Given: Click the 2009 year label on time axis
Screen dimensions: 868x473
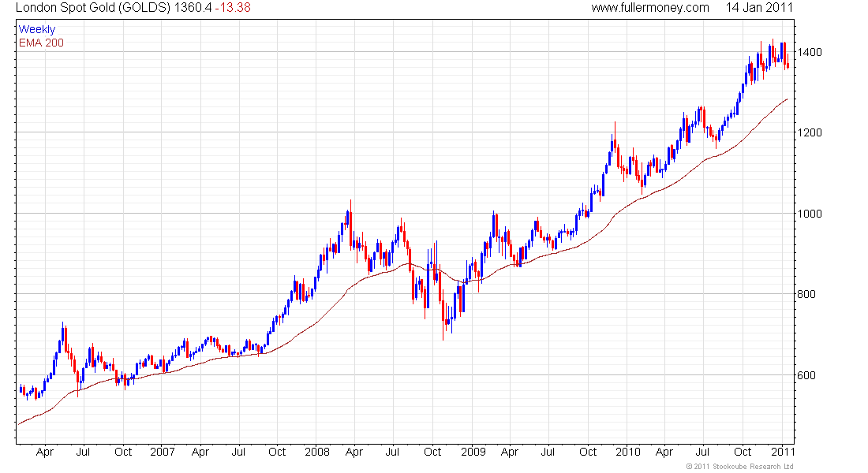Looking at the screenshot, I should coord(473,452).
